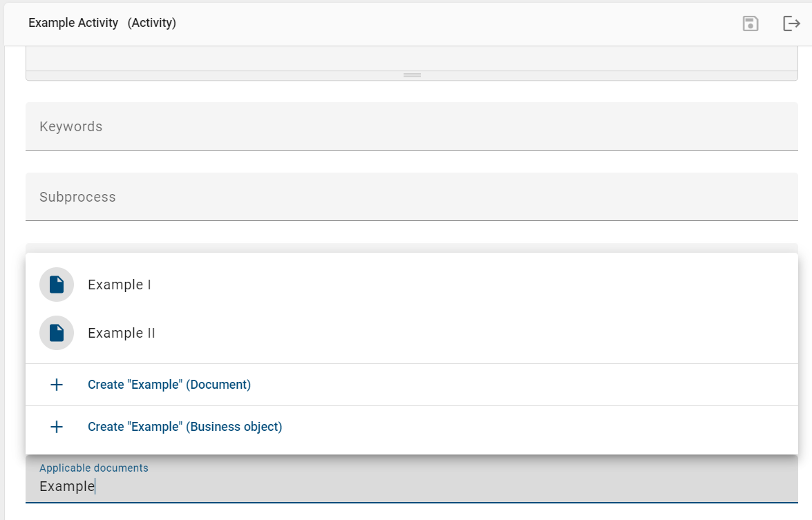Image resolution: width=812 pixels, height=520 pixels.
Task: Select the document icon beside Example I
Action: pos(56,284)
